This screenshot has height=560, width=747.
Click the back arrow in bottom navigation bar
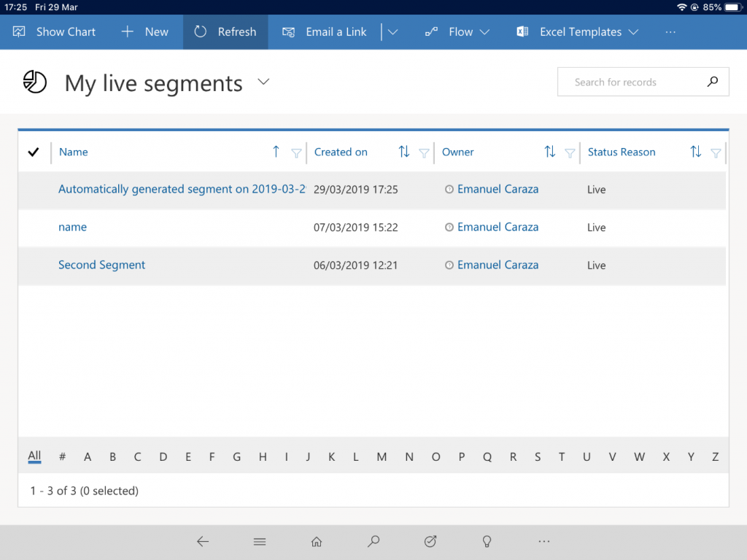point(203,541)
